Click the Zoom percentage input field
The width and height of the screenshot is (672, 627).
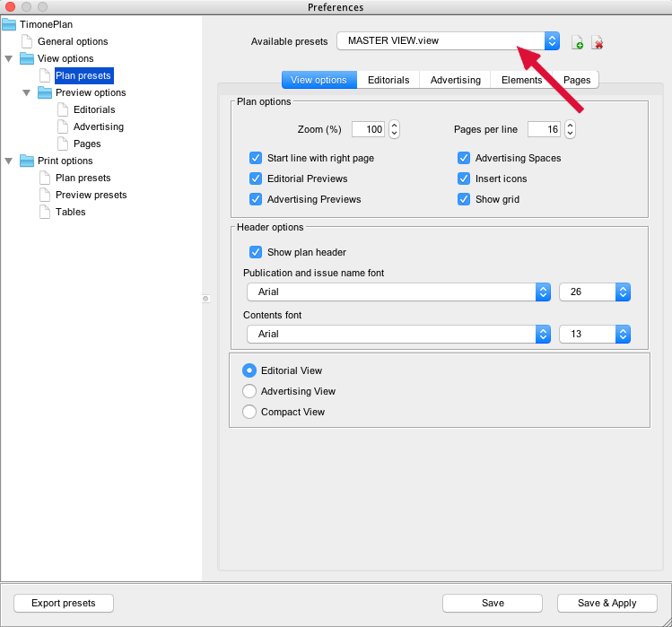coord(368,129)
